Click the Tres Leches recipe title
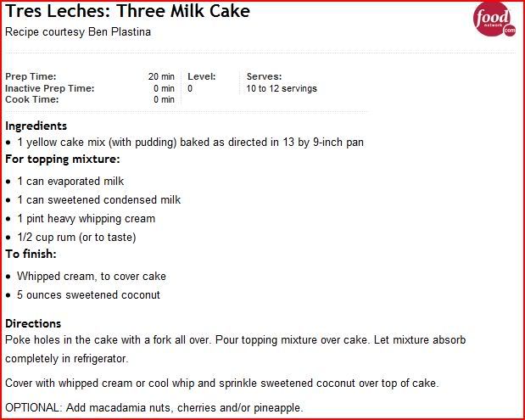 (127, 13)
